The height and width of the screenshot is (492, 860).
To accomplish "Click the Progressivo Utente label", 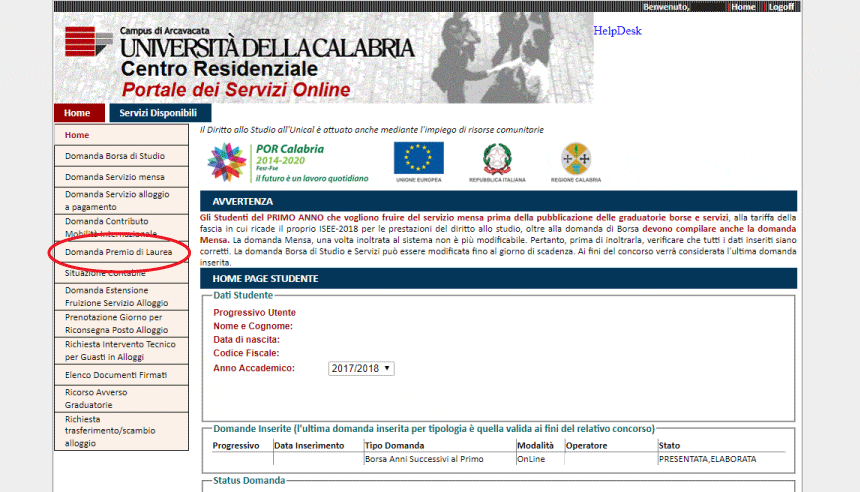I will [x=254, y=313].
